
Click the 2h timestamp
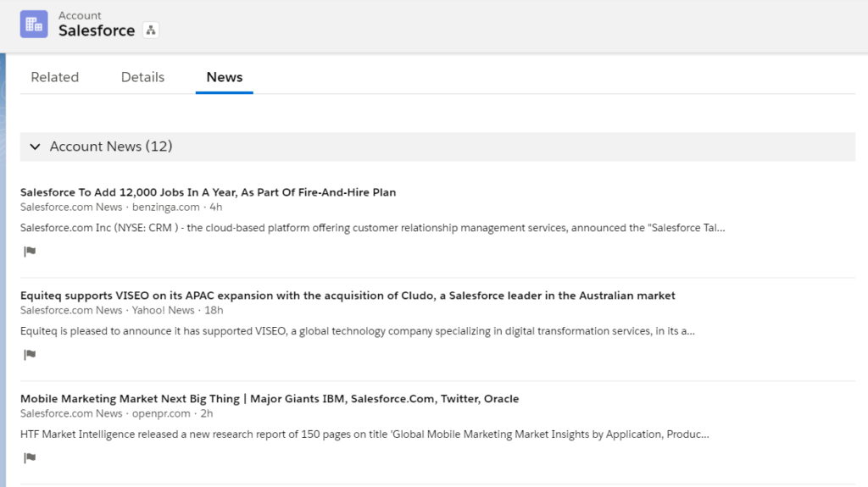207,413
